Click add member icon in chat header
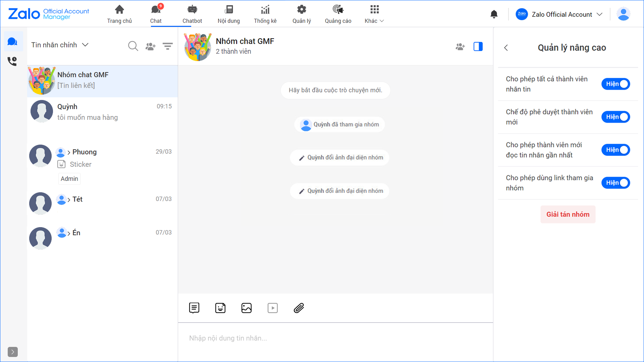Image resolution: width=644 pixels, height=362 pixels. point(460,47)
